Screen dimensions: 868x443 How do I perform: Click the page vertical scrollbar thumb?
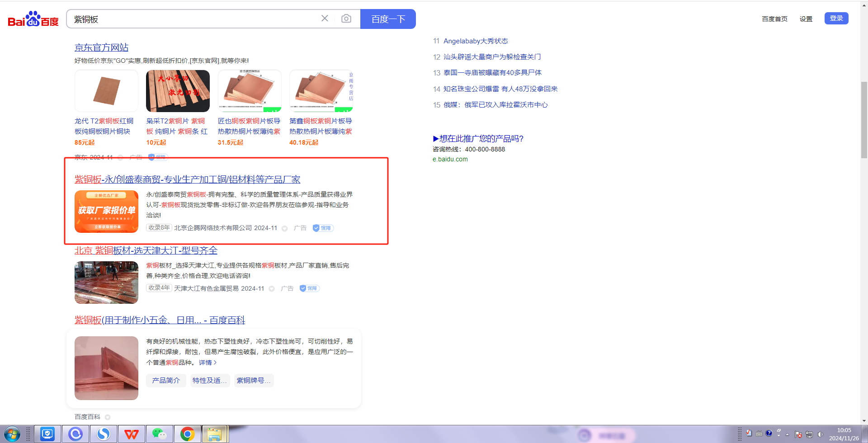[864, 120]
